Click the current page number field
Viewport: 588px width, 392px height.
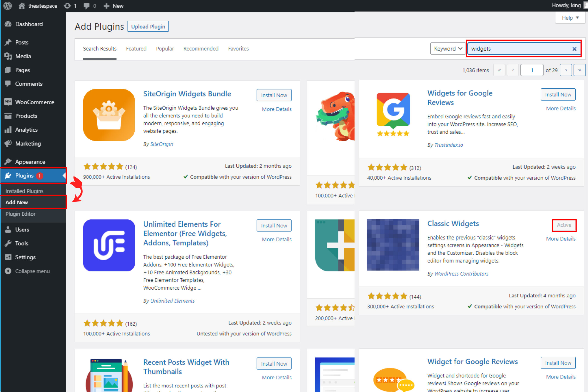point(532,70)
